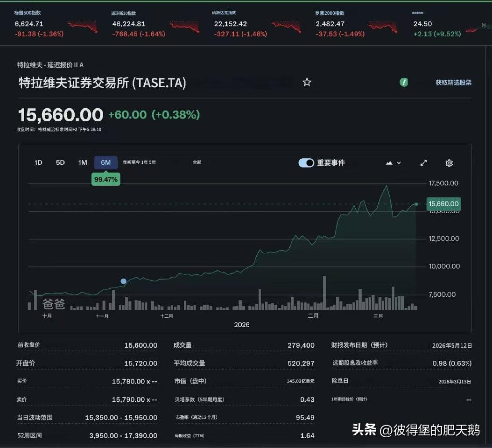Click the green info badge near 获取精选股票
Screen dimensions: 492x448
tap(403, 82)
